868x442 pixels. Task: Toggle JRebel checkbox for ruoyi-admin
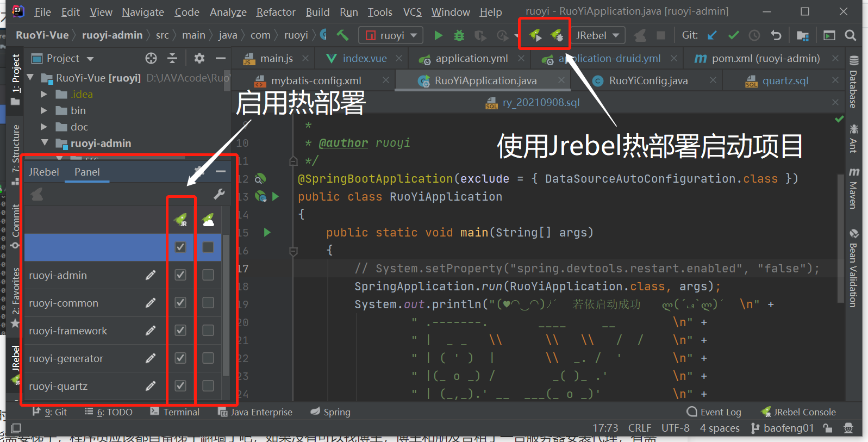(180, 275)
